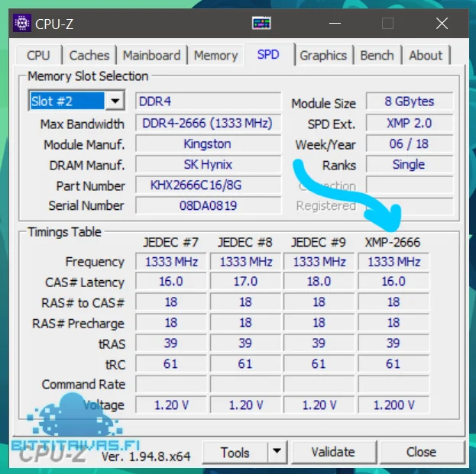
Task: Click the keyboard icon in title bar
Action: (x=262, y=23)
